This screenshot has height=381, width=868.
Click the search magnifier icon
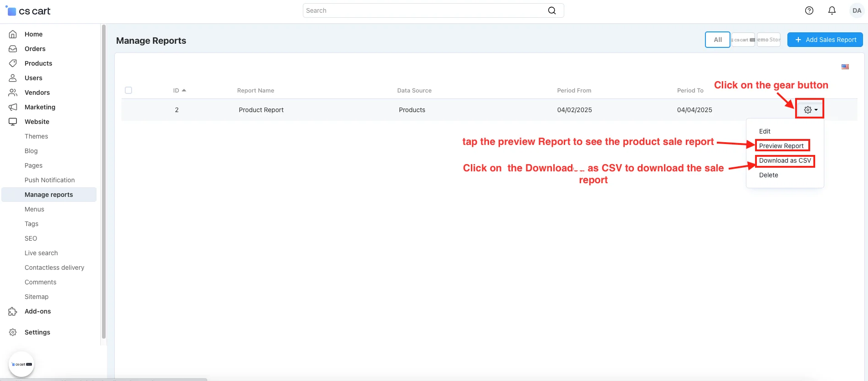coord(551,10)
